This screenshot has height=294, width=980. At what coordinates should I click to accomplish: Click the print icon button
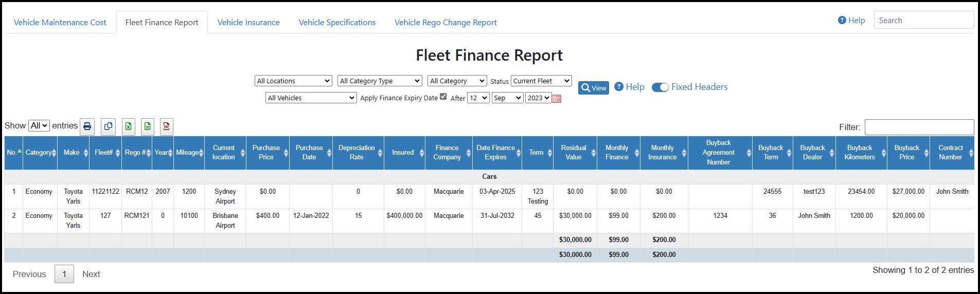(x=87, y=126)
